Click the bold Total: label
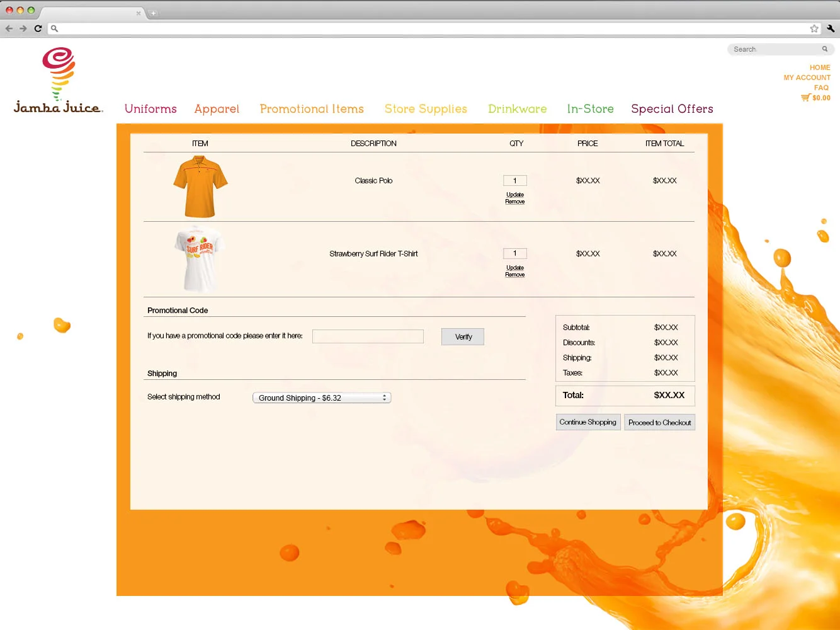Viewport: 840px width, 630px height. tap(573, 395)
